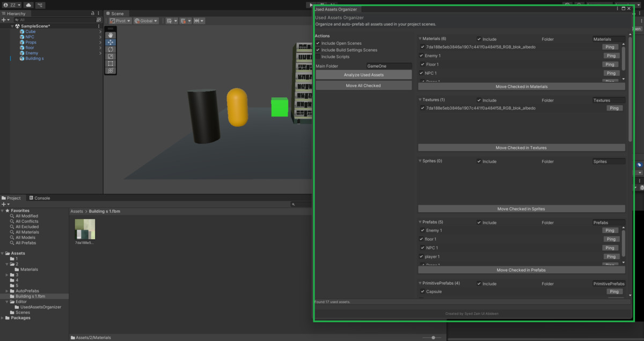Choose the Scale tool
Viewport: 644px width, 341px height.
pyautogui.click(x=110, y=56)
